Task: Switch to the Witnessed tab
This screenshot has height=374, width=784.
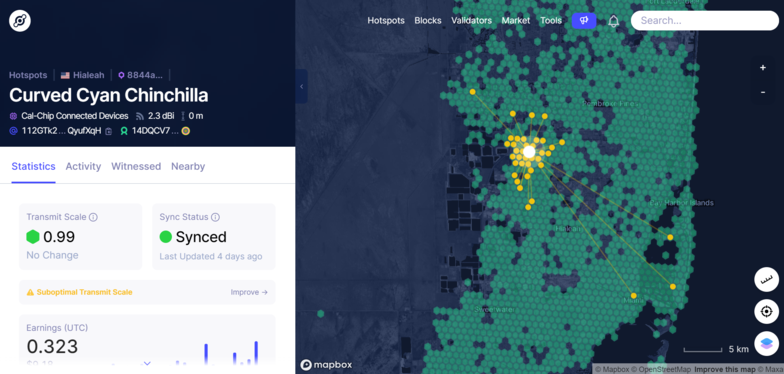Action: pos(136,166)
